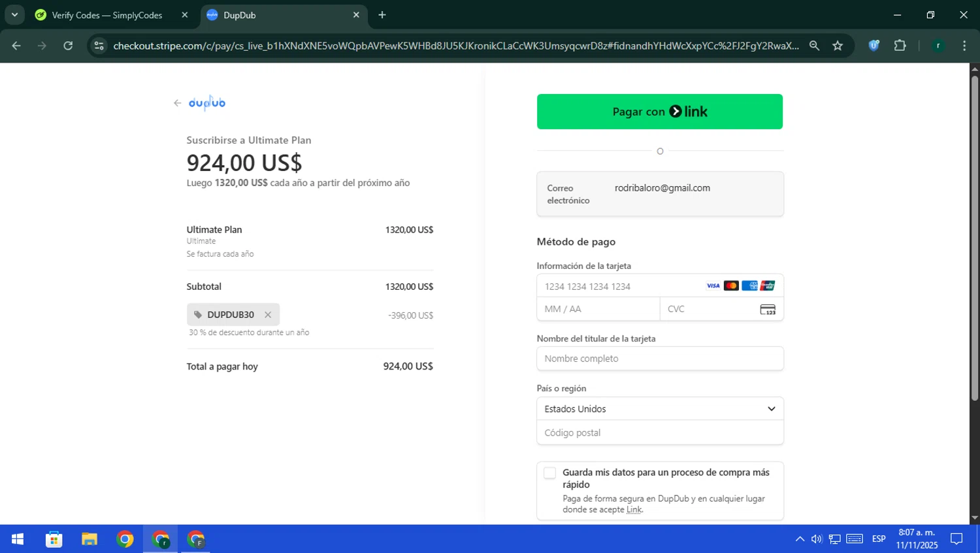Open the first Chrome taskbar icon

125,539
